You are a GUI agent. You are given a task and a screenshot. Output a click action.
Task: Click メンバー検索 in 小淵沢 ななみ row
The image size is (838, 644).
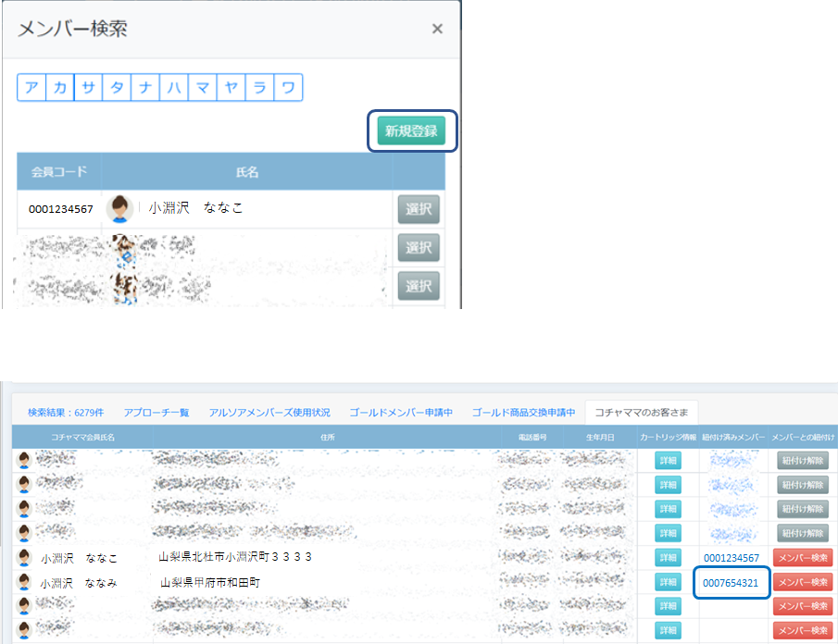802,583
